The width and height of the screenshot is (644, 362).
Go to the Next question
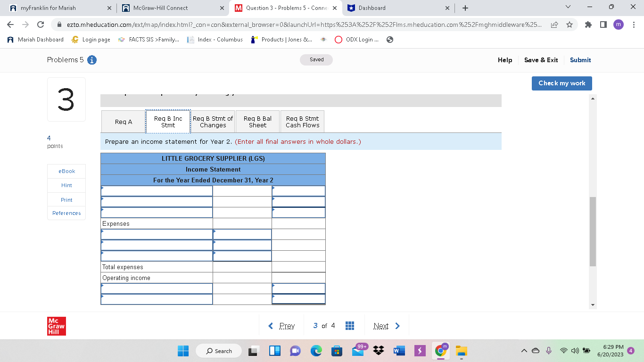(387, 326)
